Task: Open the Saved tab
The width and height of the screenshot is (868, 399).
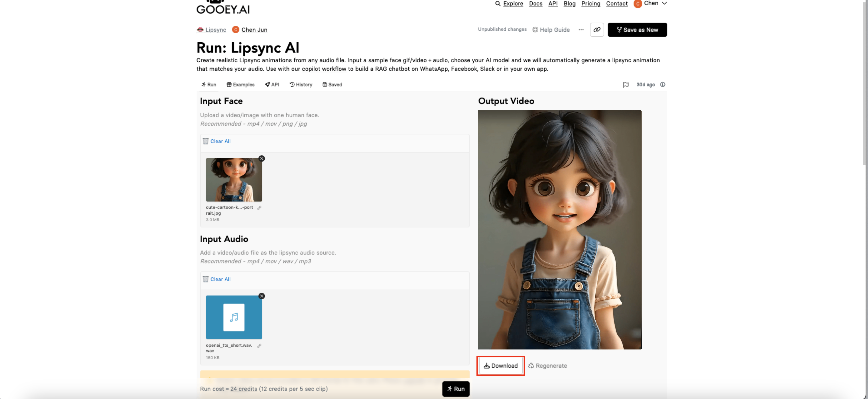Action: (x=332, y=84)
